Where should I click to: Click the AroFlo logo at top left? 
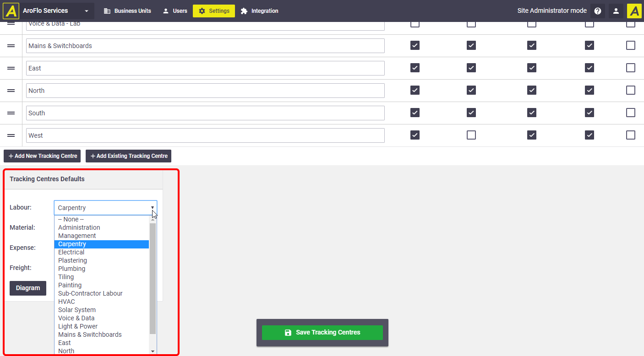[x=11, y=11]
